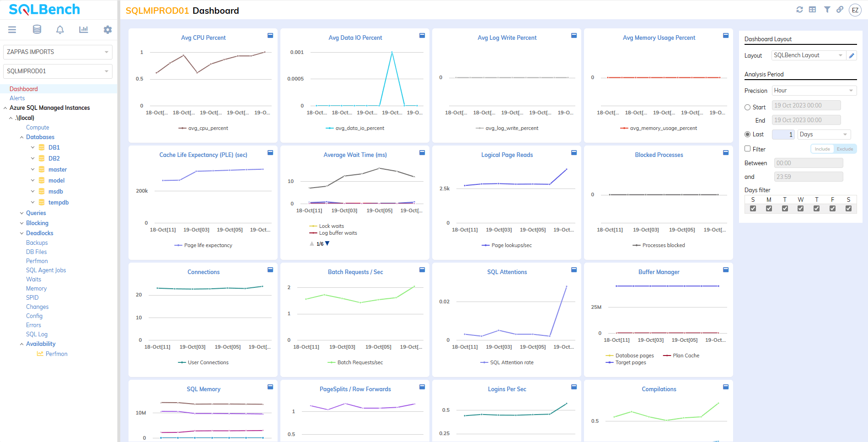Click the filter funnel icon in header

827,10
